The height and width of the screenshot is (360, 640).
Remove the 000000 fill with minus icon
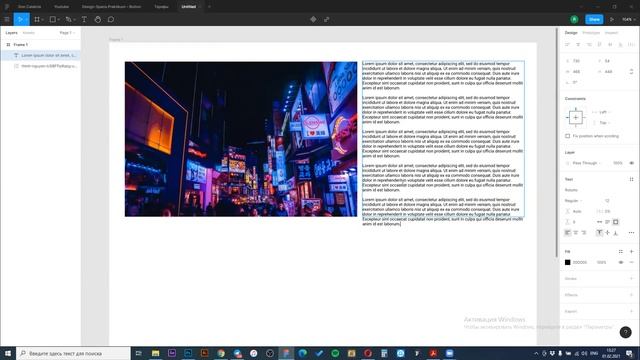[631, 262]
